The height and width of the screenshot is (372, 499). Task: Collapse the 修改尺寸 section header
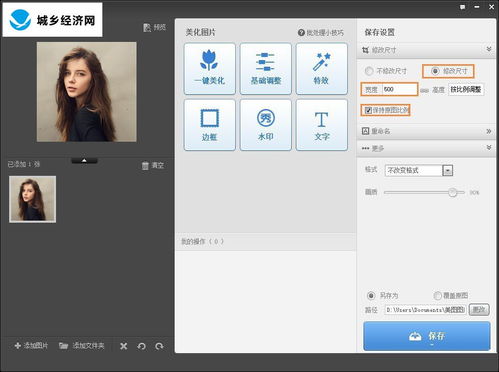point(426,50)
